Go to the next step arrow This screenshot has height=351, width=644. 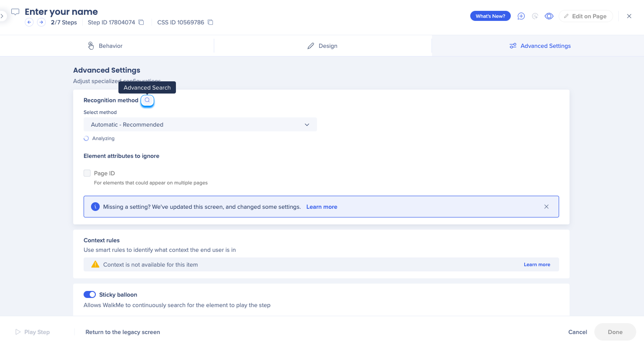point(41,22)
